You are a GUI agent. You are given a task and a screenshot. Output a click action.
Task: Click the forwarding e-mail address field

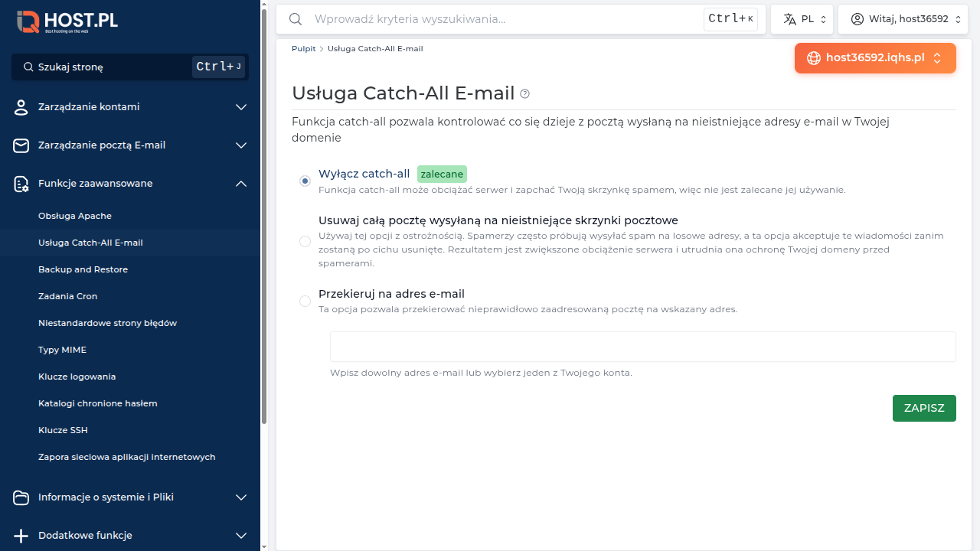point(642,347)
